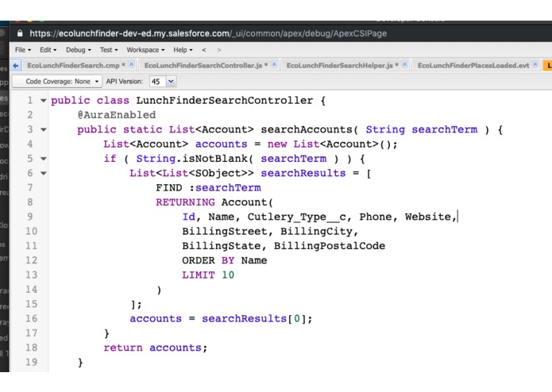Open the Debug menu

(79, 50)
